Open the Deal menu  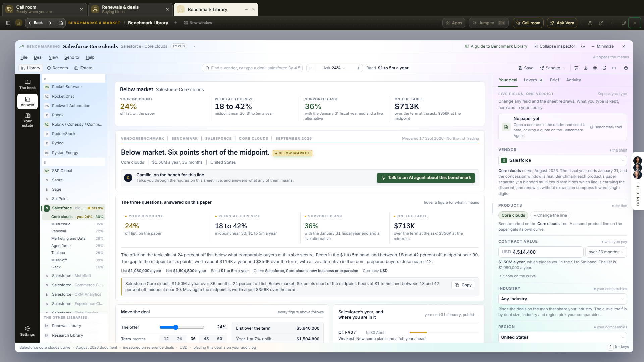[x=38, y=57]
